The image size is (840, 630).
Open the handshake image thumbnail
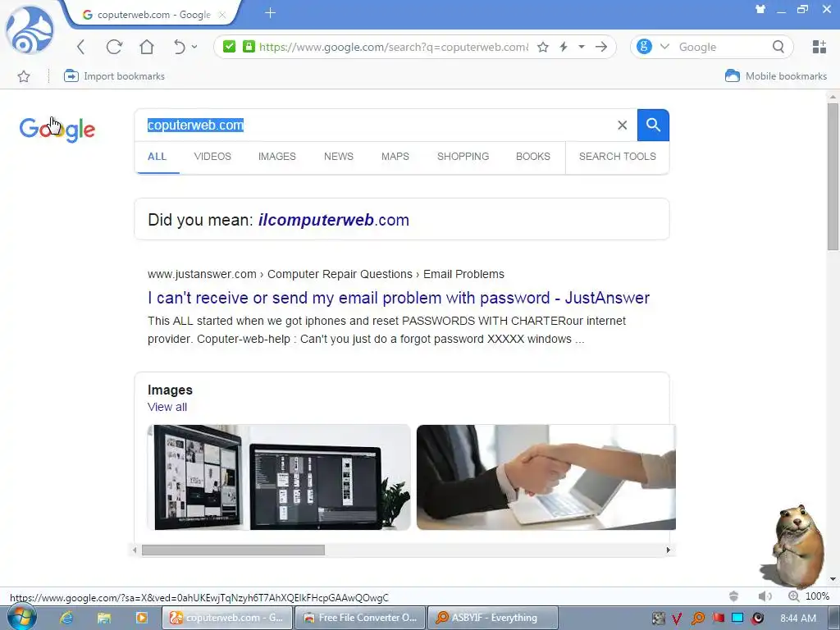pyautogui.click(x=546, y=477)
